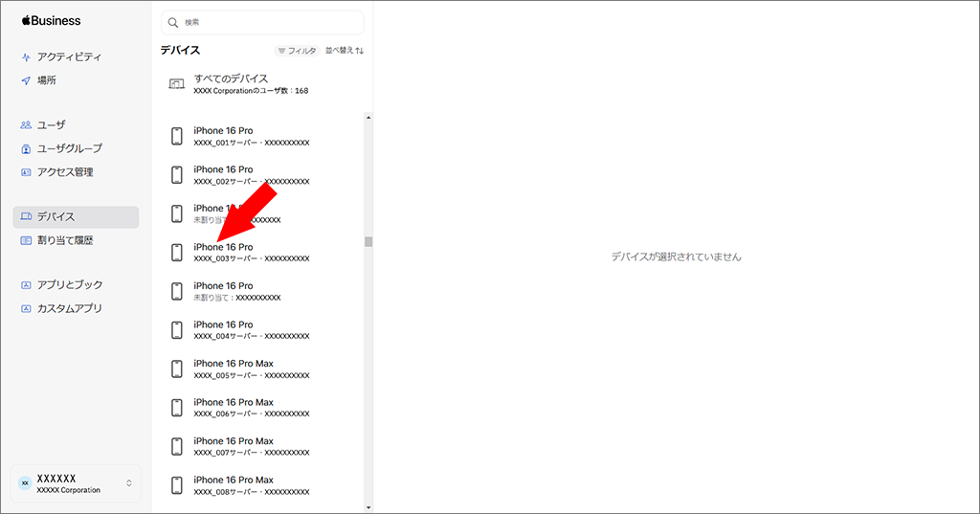The image size is (980, 514).
Task: Click the デバイス list heading
Action: click(180, 50)
